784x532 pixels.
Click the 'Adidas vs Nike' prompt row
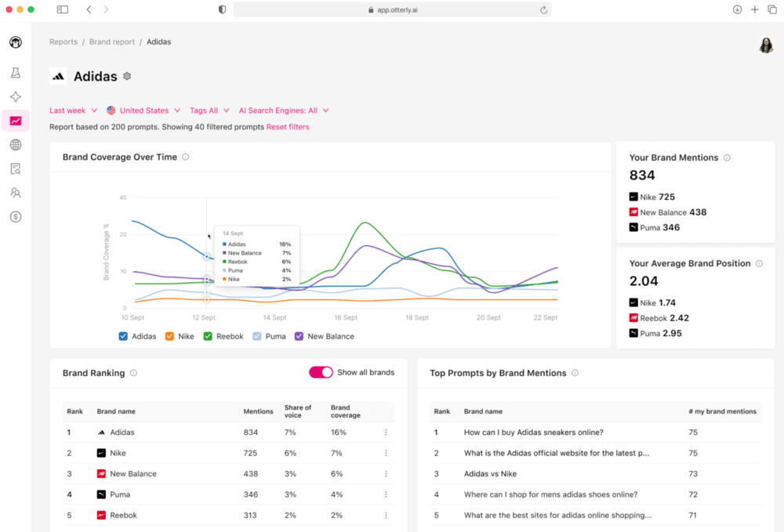point(596,473)
